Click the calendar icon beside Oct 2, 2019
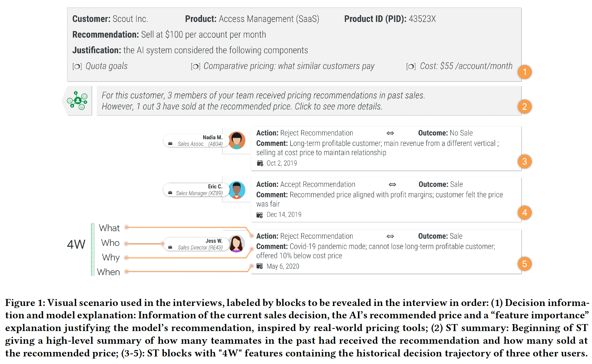592x364 pixels. (260, 163)
